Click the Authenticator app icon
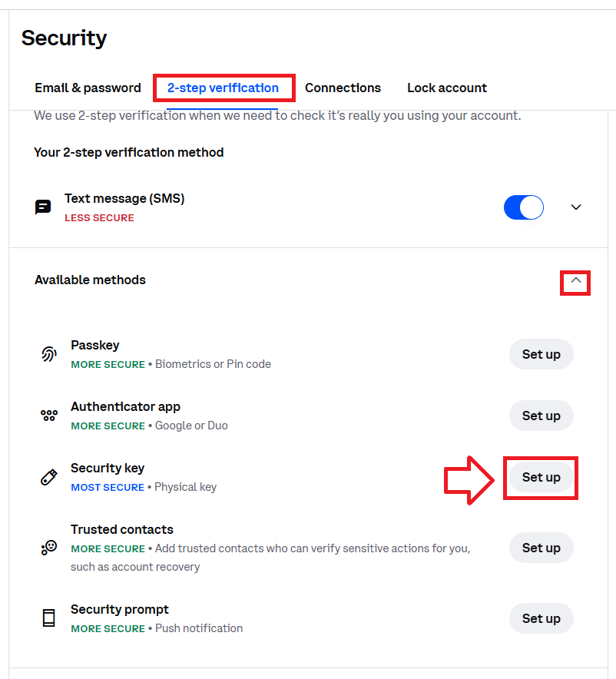Image resolution: width=616 pixels, height=679 pixels. pyautogui.click(x=49, y=416)
